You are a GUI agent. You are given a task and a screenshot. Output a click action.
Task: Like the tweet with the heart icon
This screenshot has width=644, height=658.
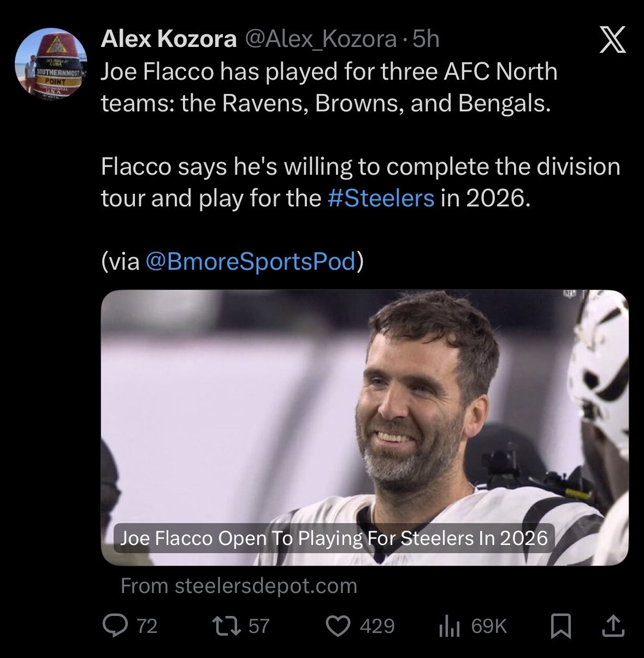coord(338,626)
